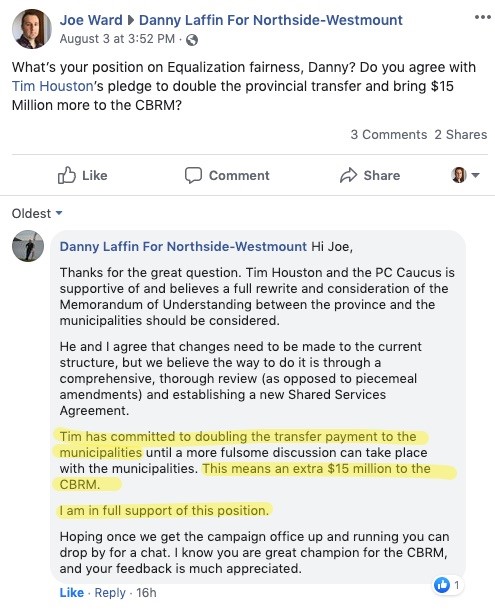Open Danny Laffin commenter avatar
The width and height of the screenshot is (495, 610).
click(x=28, y=246)
